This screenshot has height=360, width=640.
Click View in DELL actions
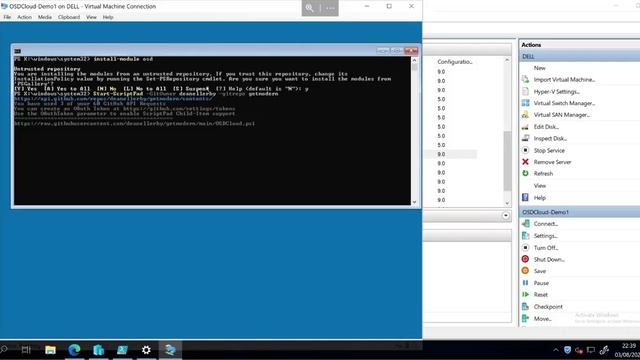[x=540, y=186]
